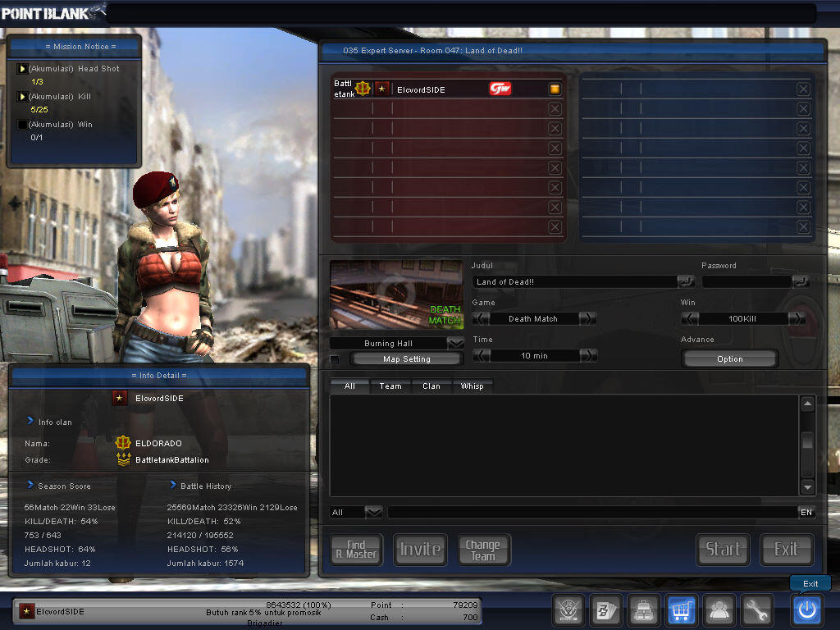
Task: Open the Burning Hall map dropdown
Action: [x=455, y=343]
